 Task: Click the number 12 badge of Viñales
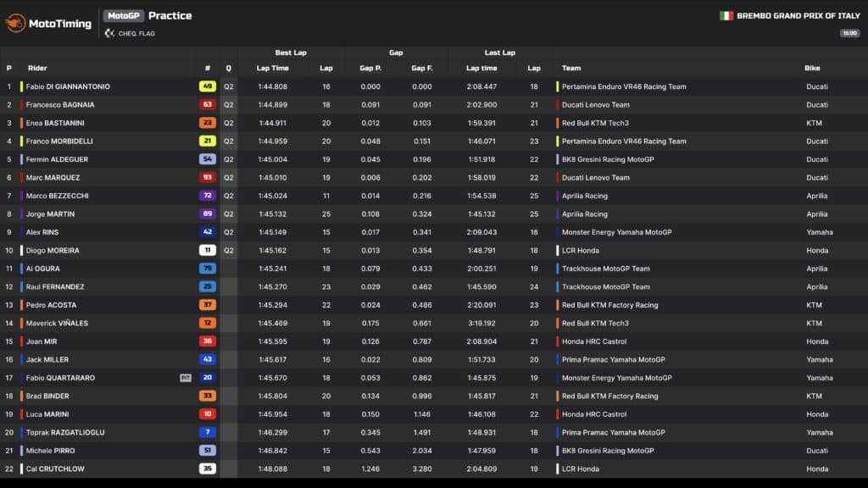click(208, 323)
